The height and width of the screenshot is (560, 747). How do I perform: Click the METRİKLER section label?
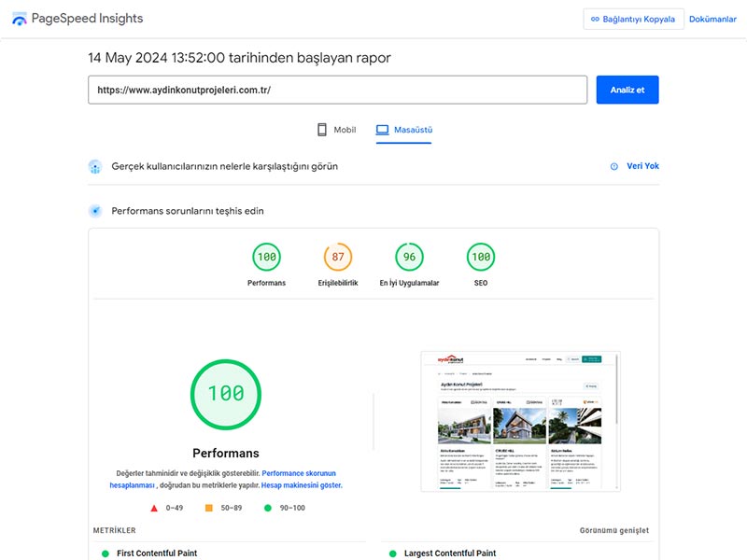click(114, 530)
